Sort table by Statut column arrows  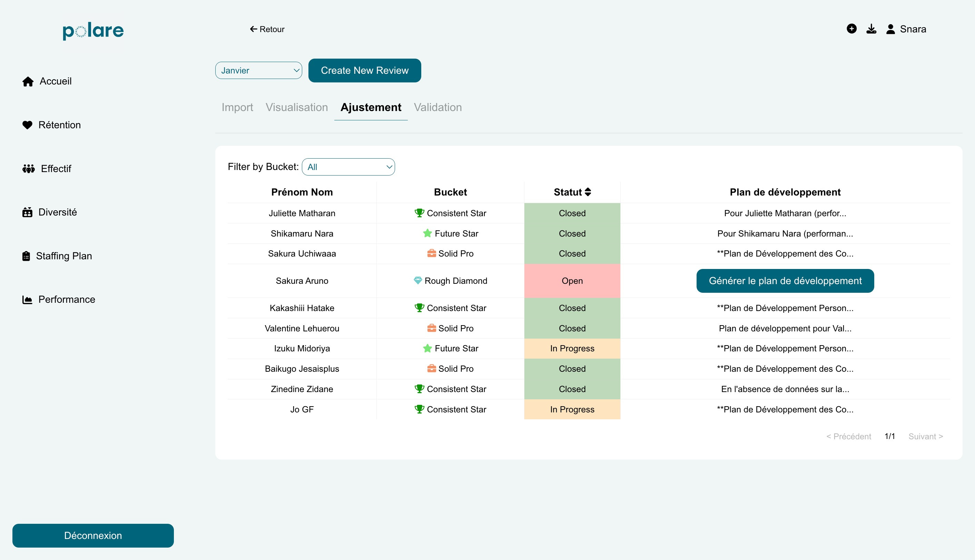pos(588,192)
